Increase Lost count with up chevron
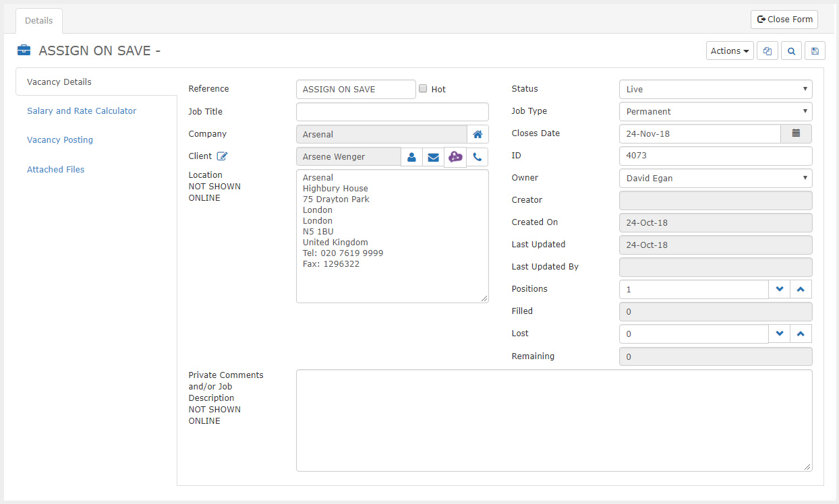The width and height of the screenshot is (839, 504). pyautogui.click(x=801, y=334)
